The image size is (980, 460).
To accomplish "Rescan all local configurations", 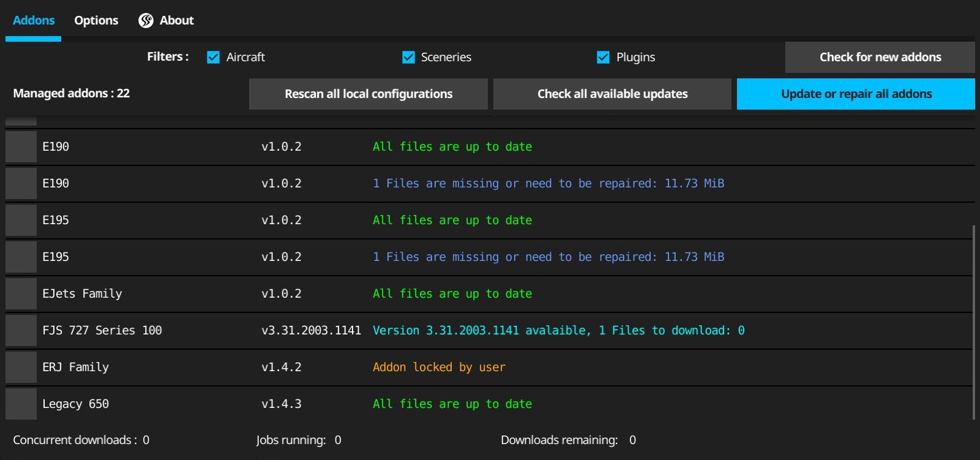I will pyautogui.click(x=368, y=94).
